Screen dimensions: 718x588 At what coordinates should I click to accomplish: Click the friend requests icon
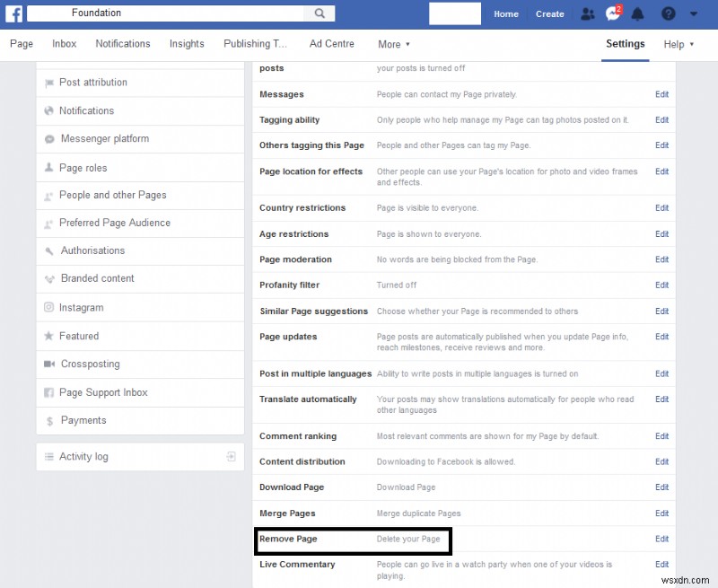tap(588, 13)
